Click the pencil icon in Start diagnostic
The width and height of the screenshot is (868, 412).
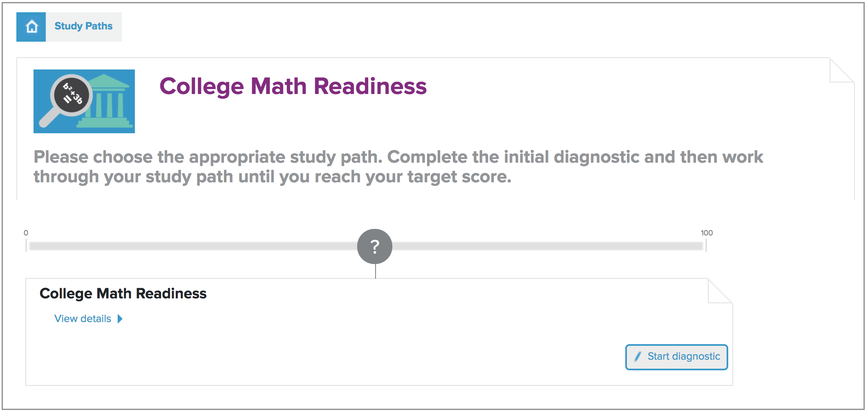click(x=638, y=357)
